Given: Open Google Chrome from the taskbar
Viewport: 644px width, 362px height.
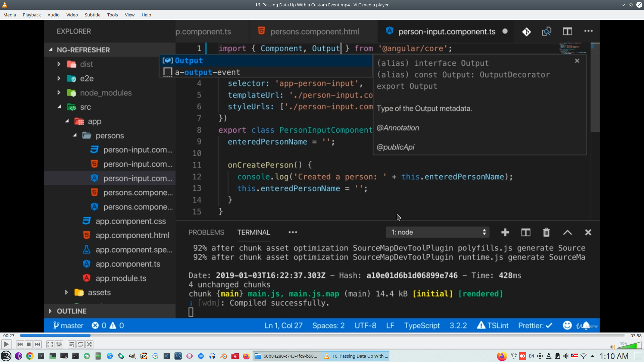Looking at the screenshot, I should click(x=30, y=356).
